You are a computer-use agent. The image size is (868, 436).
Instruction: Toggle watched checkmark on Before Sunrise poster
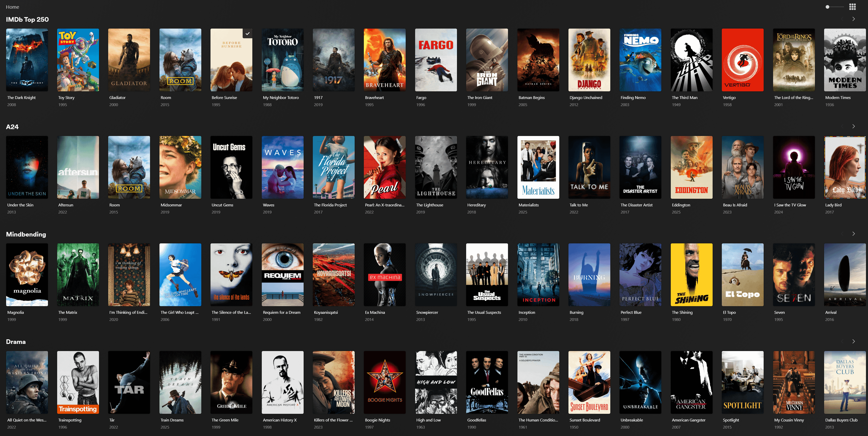click(247, 33)
